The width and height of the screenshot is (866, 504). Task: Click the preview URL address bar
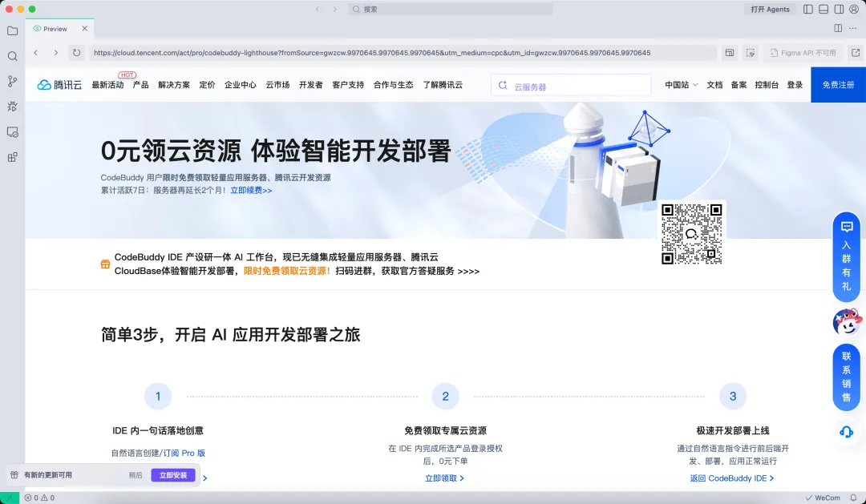tap(403, 53)
